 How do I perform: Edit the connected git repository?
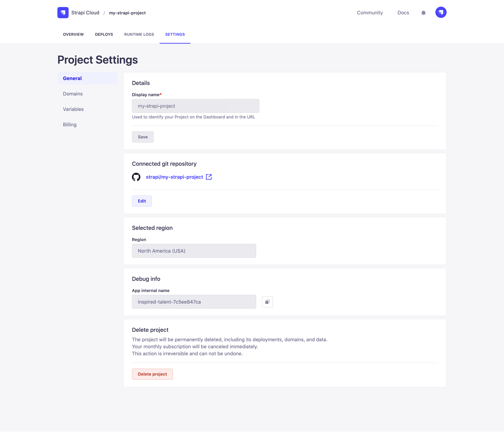(142, 201)
